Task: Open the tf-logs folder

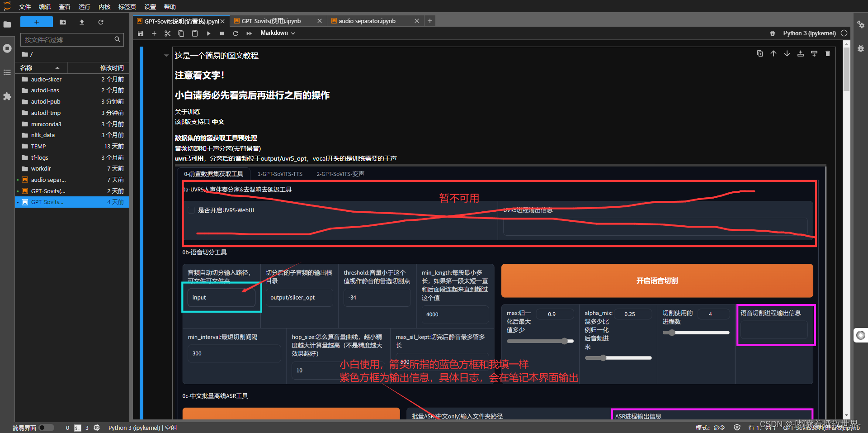Action: pos(72,157)
